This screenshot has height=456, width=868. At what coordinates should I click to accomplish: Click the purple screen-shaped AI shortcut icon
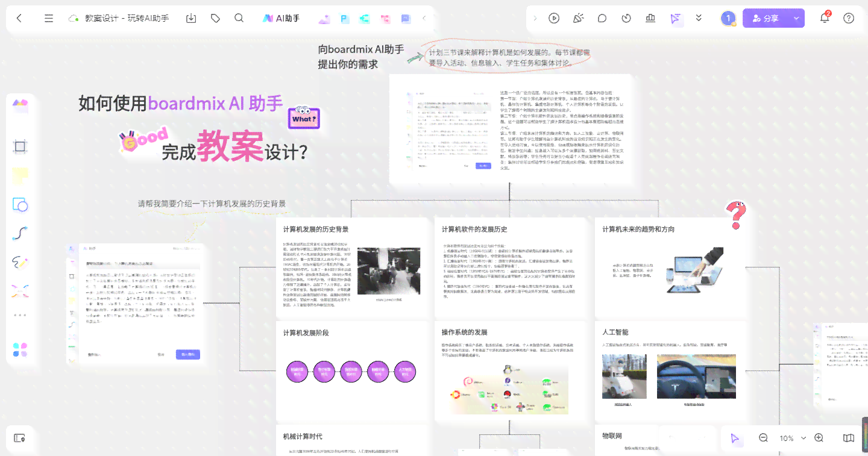tap(405, 19)
